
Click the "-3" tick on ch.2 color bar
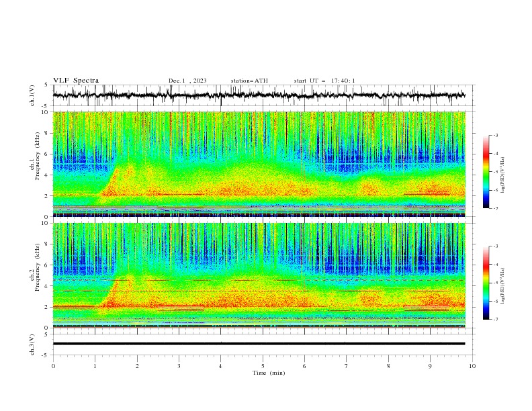(x=496, y=246)
